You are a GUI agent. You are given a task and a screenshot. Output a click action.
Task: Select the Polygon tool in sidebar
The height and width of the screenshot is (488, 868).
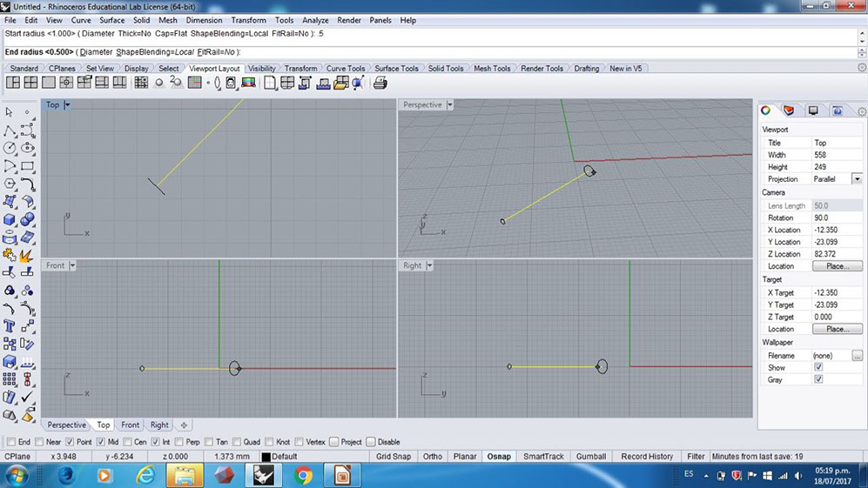(10, 184)
